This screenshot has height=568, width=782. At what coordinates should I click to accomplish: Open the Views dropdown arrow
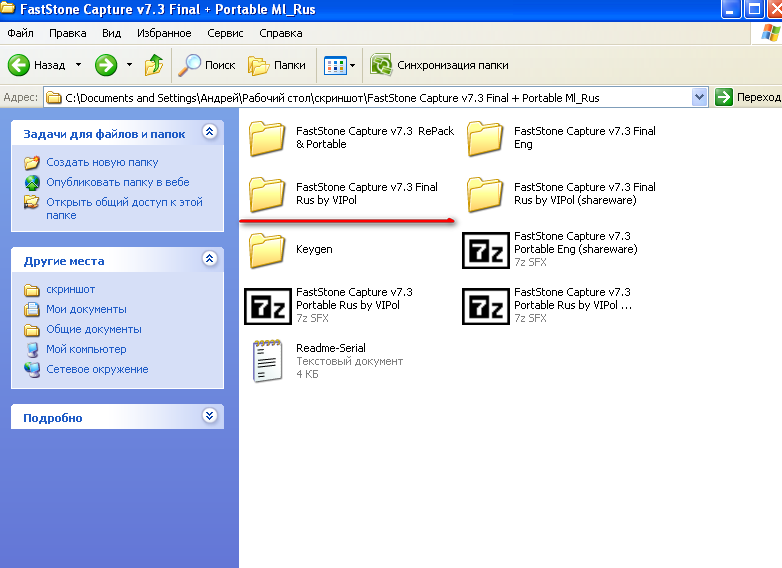click(353, 65)
